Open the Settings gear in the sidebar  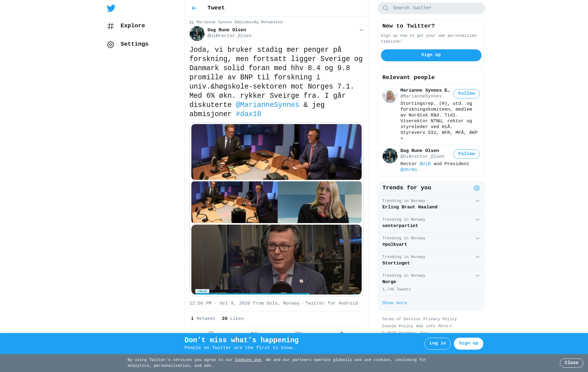111,44
